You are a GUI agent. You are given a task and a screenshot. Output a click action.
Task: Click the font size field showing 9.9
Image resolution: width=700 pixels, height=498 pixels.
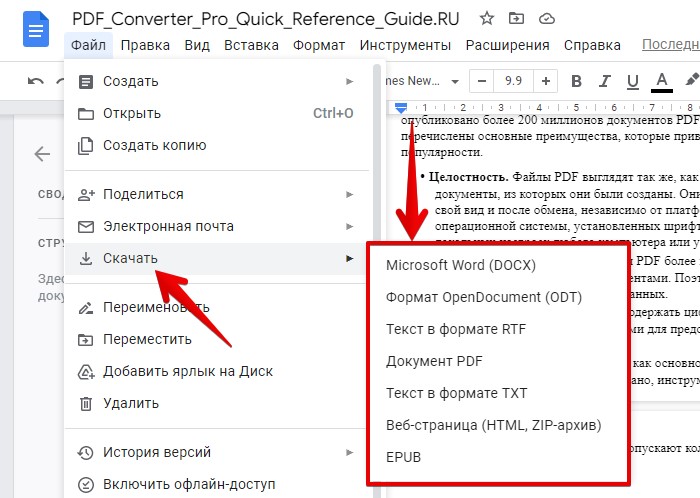[513, 81]
